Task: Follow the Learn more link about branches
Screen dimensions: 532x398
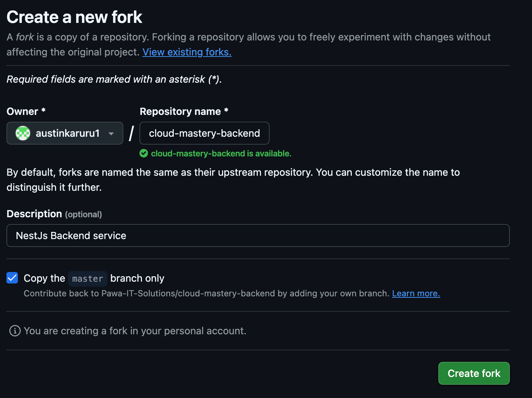Action: 416,293
